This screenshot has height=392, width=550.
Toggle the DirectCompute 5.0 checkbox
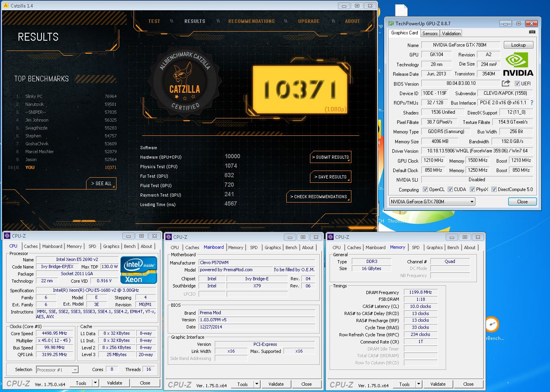coord(494,189)
